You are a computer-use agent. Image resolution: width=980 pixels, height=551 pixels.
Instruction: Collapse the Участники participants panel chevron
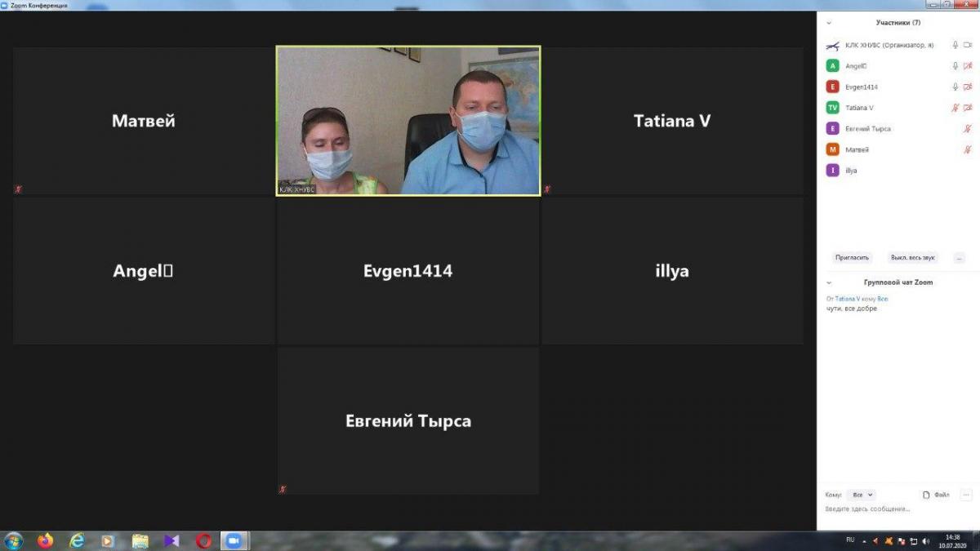(829, 23)
